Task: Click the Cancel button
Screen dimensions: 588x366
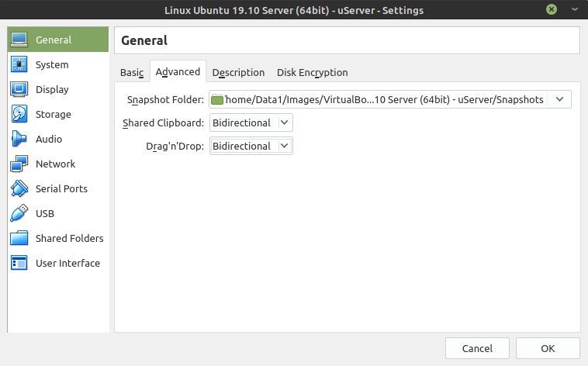Action: pos(477,348)
